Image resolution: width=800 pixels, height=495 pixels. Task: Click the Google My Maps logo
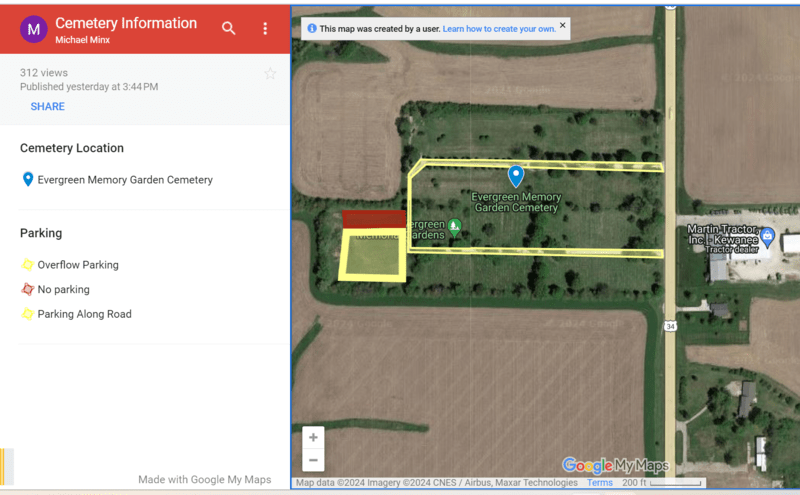point(614,465)
